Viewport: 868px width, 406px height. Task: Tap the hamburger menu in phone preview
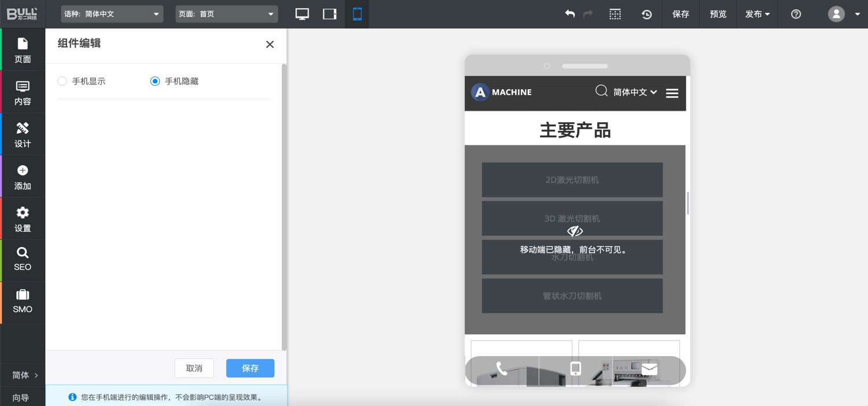point(672,93)
